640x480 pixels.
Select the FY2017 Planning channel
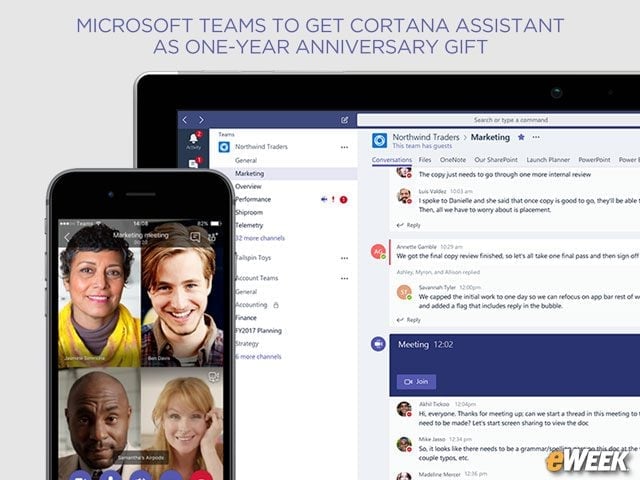tap(258, 331)
